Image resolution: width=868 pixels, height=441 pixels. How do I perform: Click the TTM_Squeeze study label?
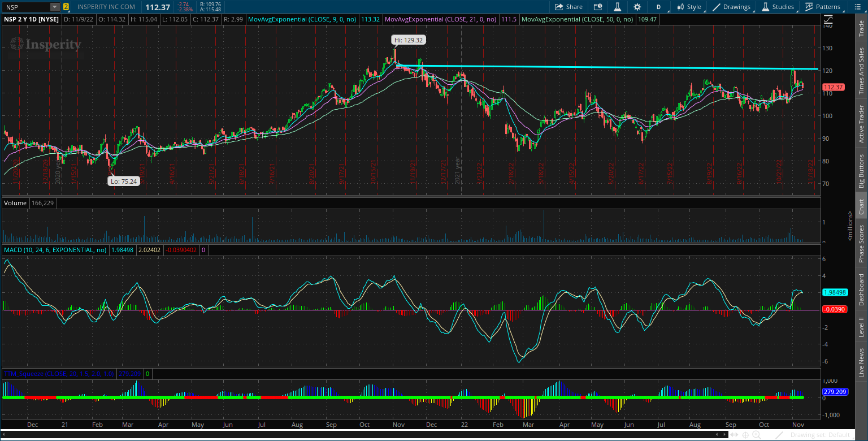click(59, 374)
